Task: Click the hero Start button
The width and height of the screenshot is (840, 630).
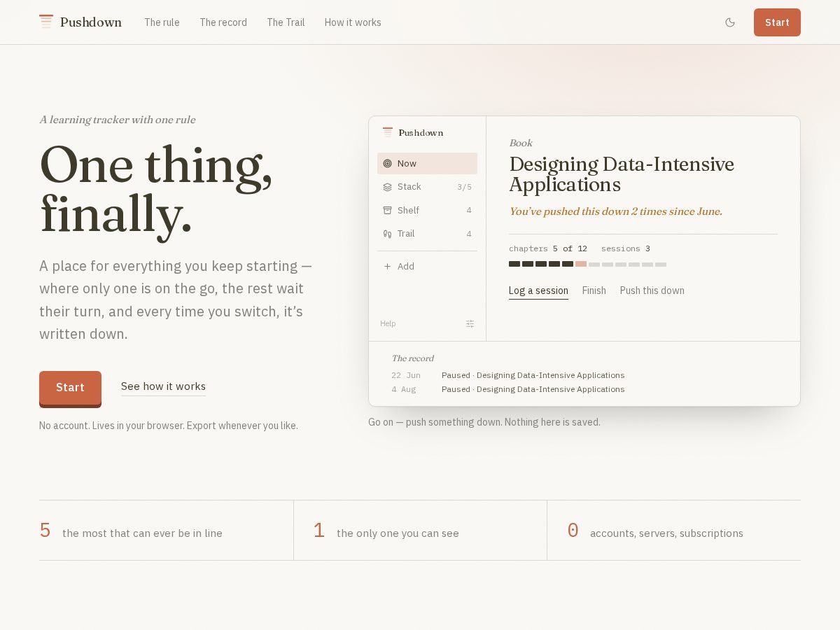Action: click(x=70, y=388)
